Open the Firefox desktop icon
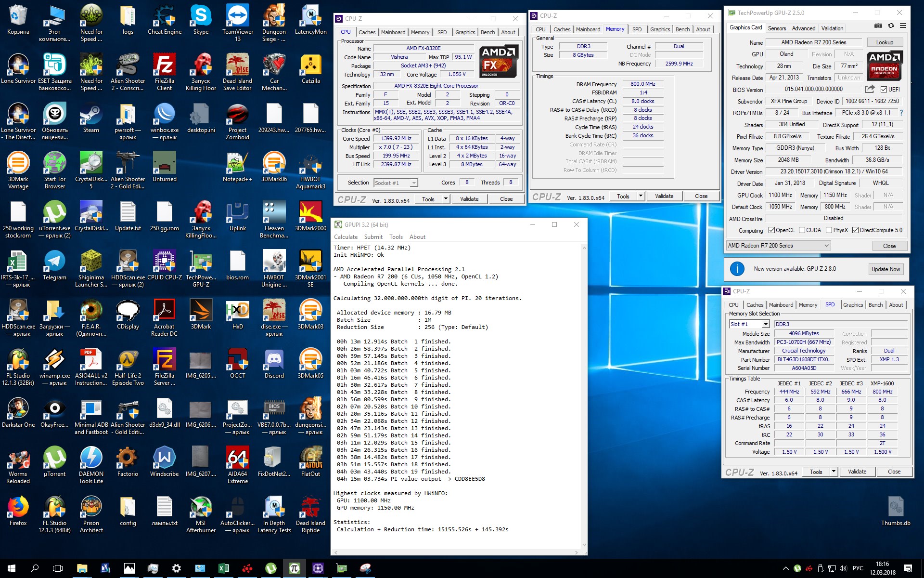This screenshot has height=578, width=924. click(18, 511)
